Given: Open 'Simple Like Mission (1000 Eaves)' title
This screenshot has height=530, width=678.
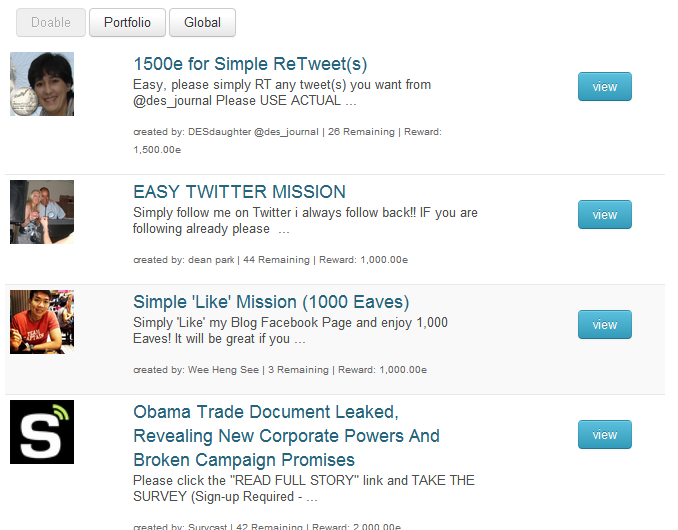Looking at the screenshot, I should click(271, 302).
